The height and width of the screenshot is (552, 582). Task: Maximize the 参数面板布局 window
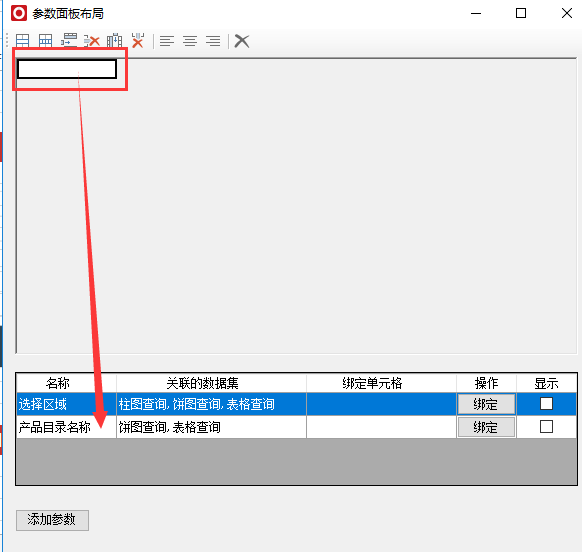521,13
